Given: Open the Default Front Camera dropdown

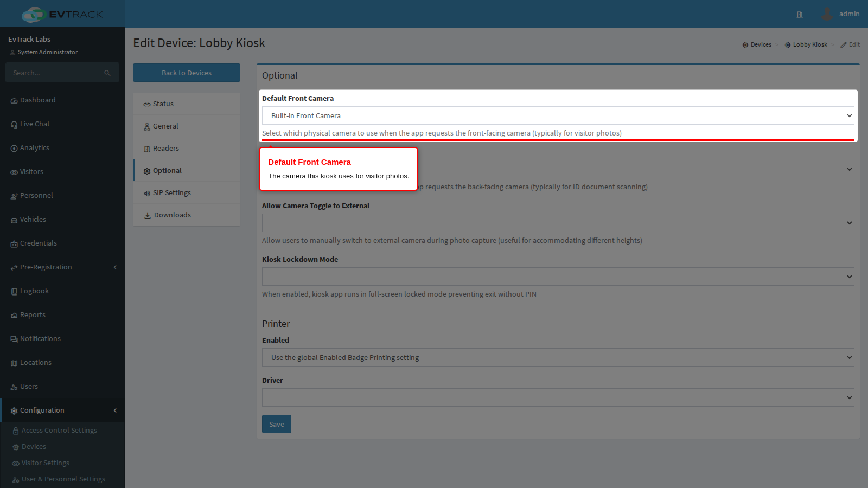Looking at the screenshot, I should point(558,115).
